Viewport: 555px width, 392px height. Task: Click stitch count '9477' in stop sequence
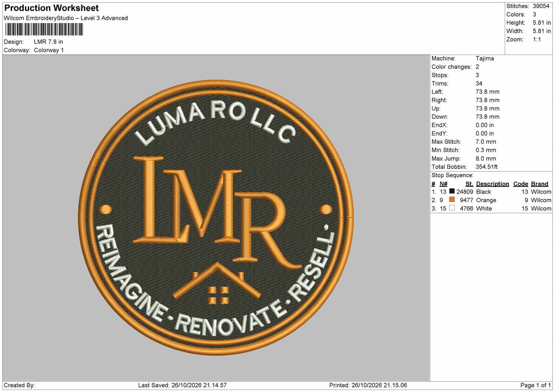pyautogui.click(x=467, y=200)
